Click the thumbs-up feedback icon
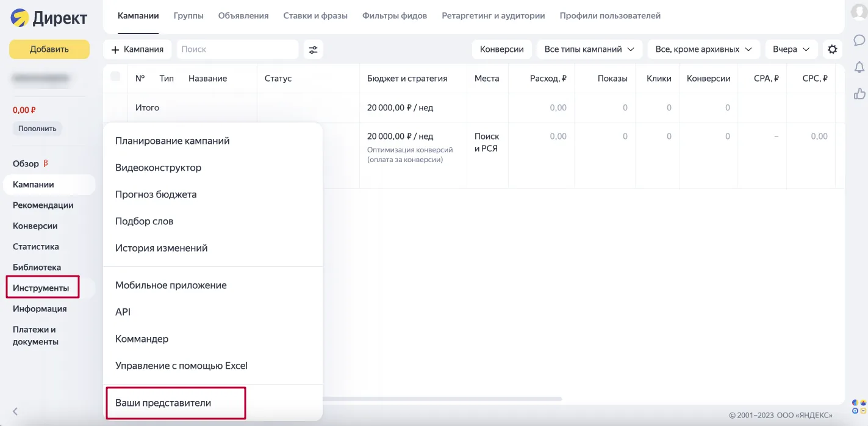 pos(859,93)
